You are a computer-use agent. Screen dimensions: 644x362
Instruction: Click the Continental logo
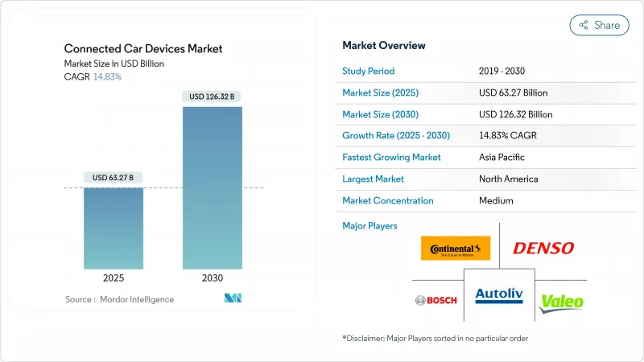coord(456,248)
